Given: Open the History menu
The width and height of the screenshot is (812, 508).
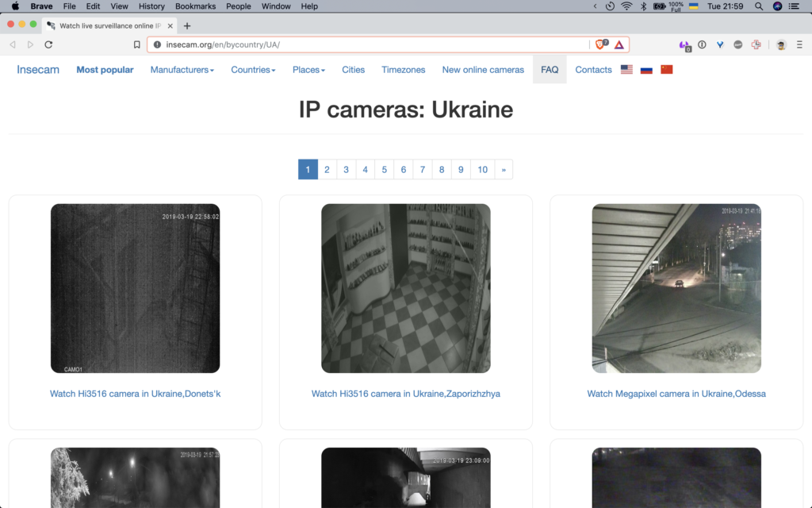Looking at the screenshot, I should (151, 6).
